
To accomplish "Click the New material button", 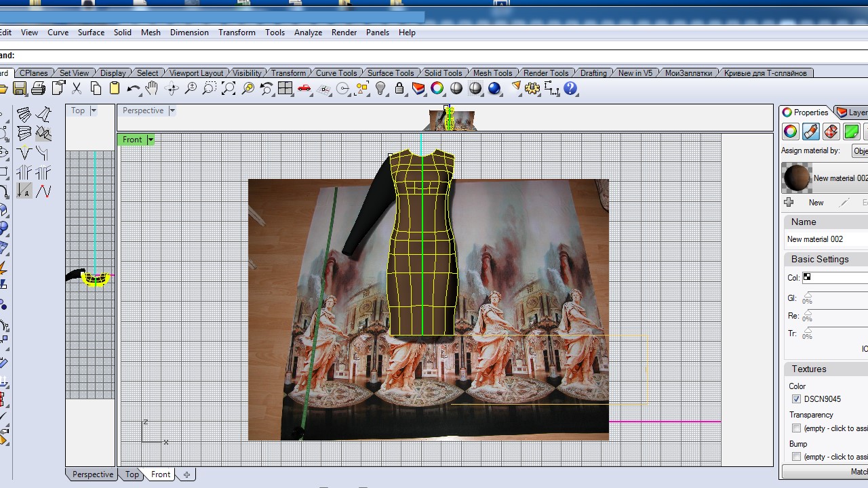I will pyautogui.click(x=816, y=203).
